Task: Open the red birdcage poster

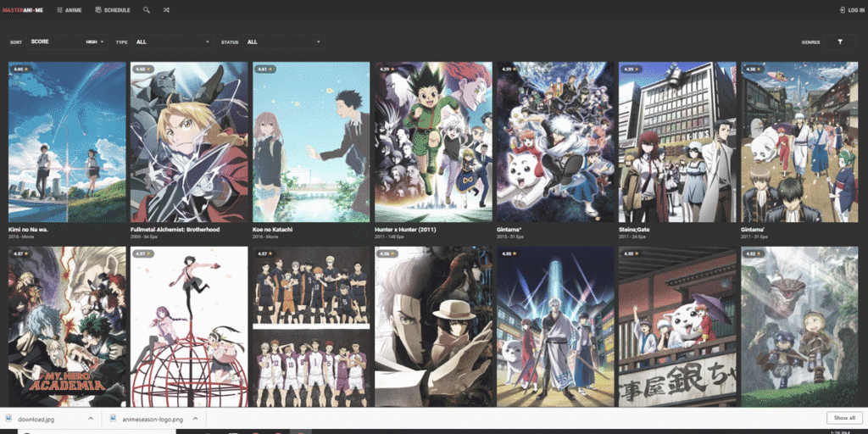Action: click(189, 326)
